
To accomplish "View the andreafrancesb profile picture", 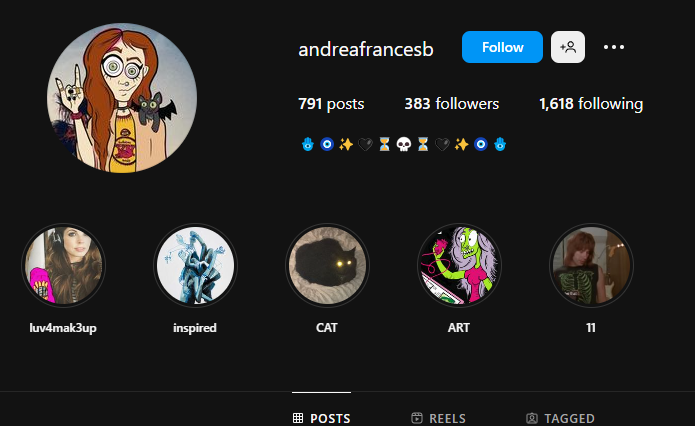I will click(x=122, y=98).
